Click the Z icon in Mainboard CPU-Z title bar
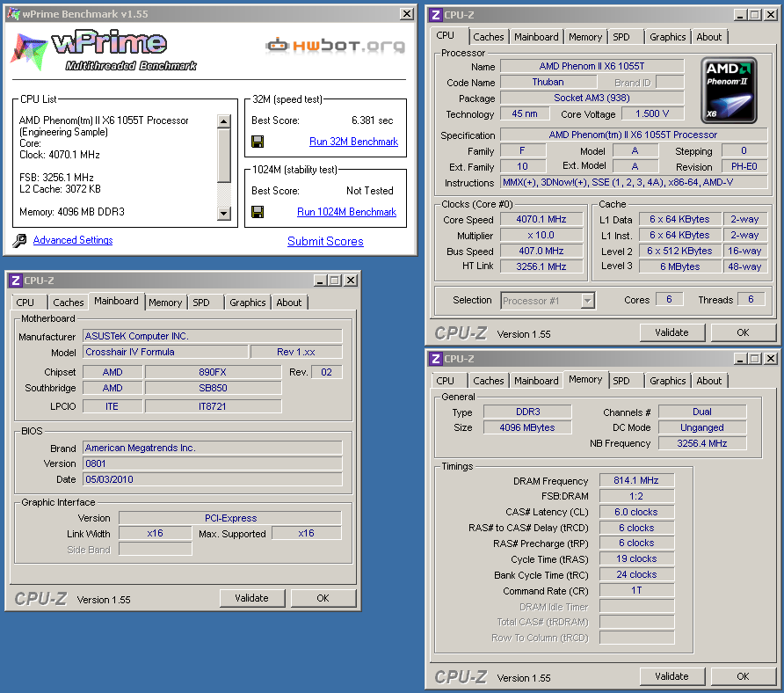784x693 pixels. coord(16,281)
